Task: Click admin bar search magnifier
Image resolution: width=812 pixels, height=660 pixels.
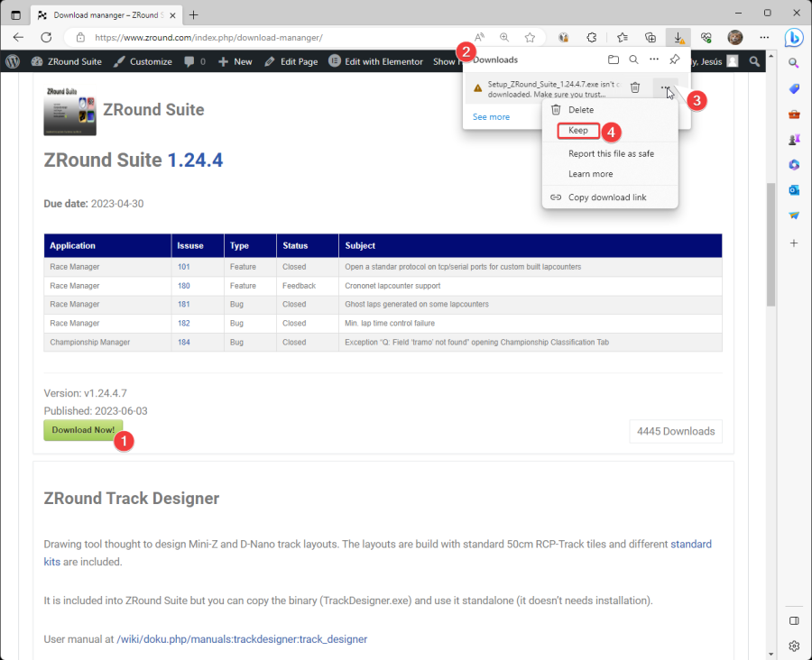Action: tap(754, 61)
